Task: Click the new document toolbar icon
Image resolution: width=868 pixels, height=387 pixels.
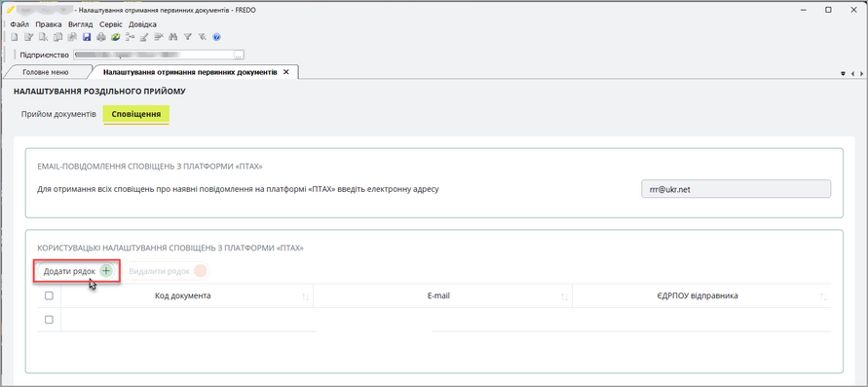Action: coord(15,37)
